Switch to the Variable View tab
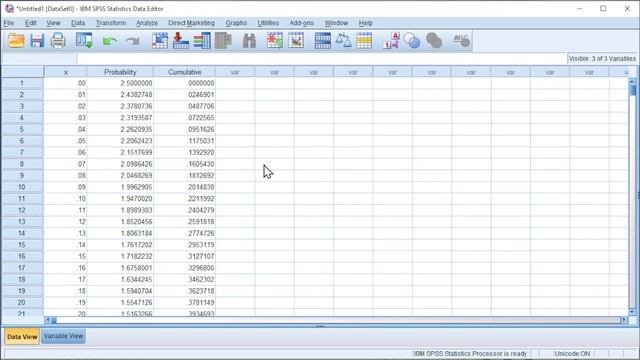 (63, 336)
